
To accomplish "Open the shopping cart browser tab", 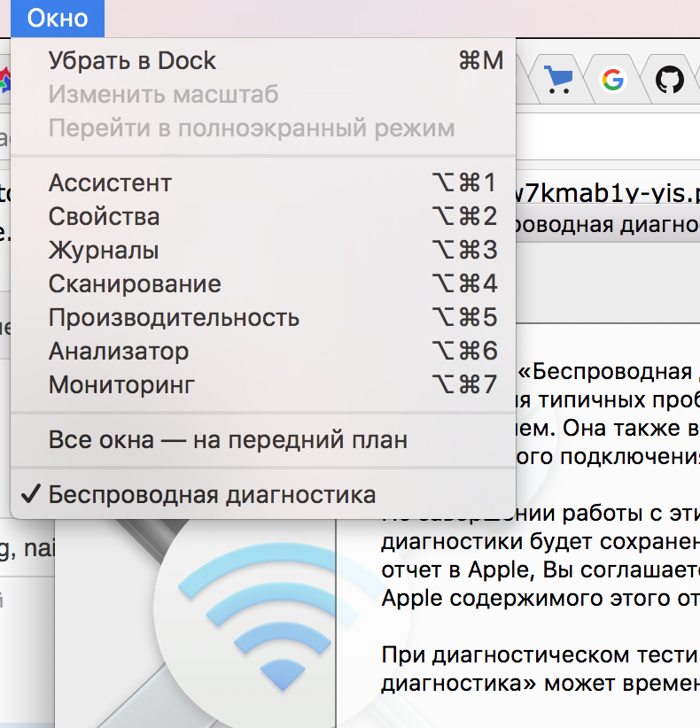I will (558, 81).
